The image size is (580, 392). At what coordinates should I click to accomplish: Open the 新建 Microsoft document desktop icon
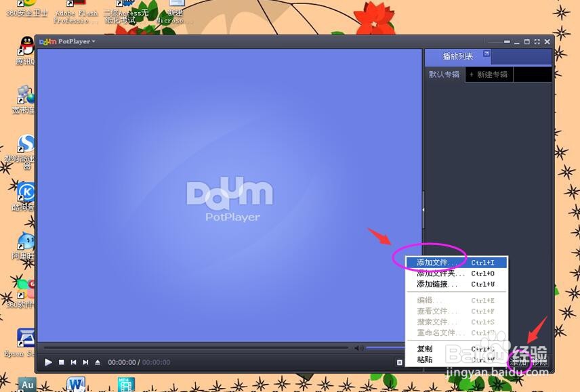tap(175, 11)
